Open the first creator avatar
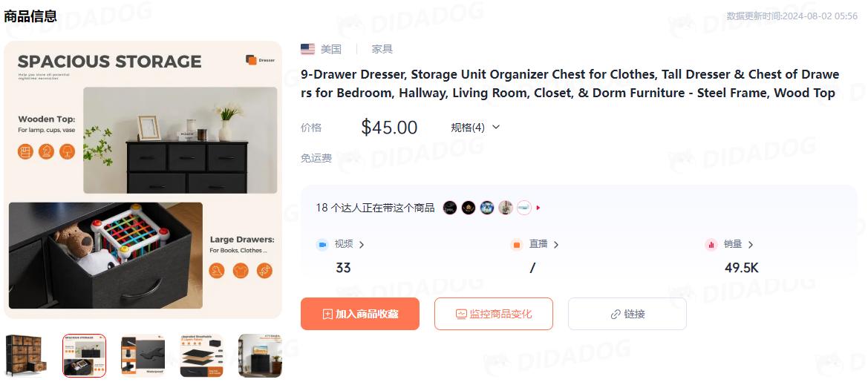This screenshot has width=868, height=388. tap(450, 208)
